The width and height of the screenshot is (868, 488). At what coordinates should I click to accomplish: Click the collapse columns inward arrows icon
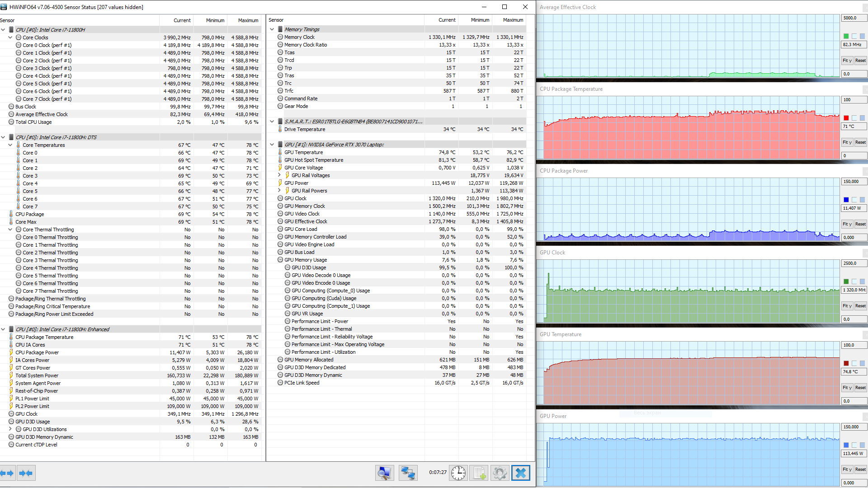(26, 473)
